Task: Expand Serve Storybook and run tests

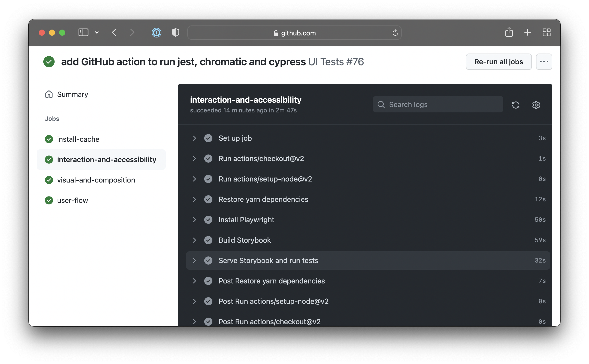Action: [194, 261]
